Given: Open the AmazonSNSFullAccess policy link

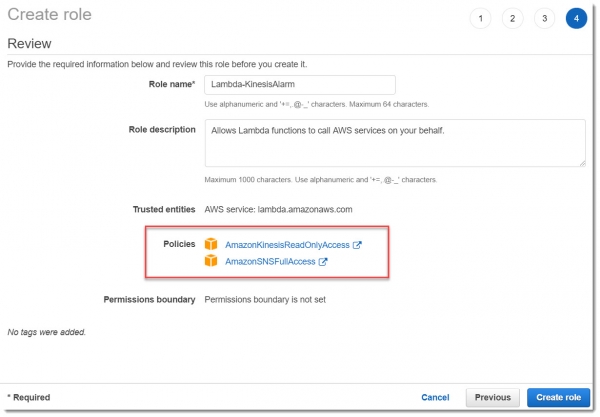Looking at the screenshot, I should (x=270, y=262).
